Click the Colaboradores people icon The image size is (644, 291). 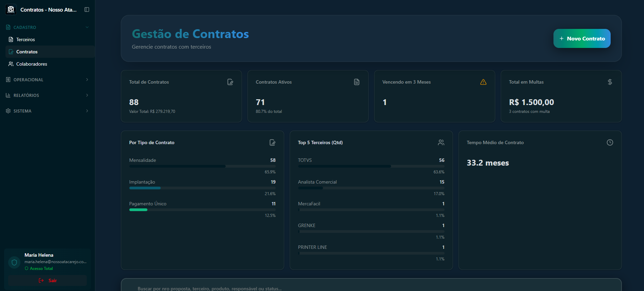coord(11,64)
